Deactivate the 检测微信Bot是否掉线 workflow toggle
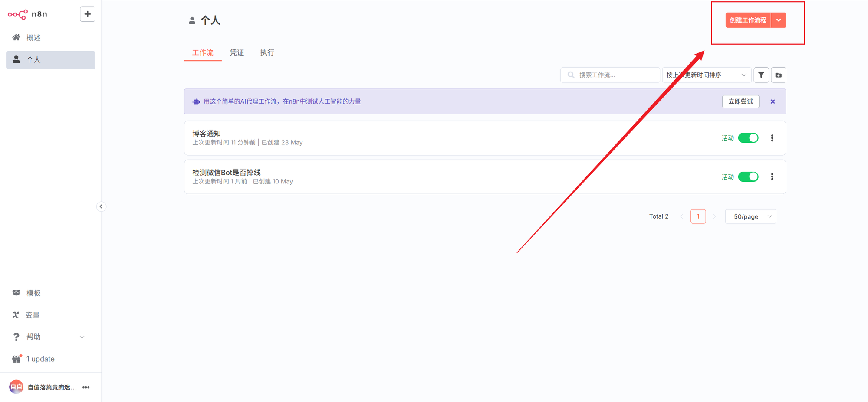868x402 pixels. [x=748, y=176]
